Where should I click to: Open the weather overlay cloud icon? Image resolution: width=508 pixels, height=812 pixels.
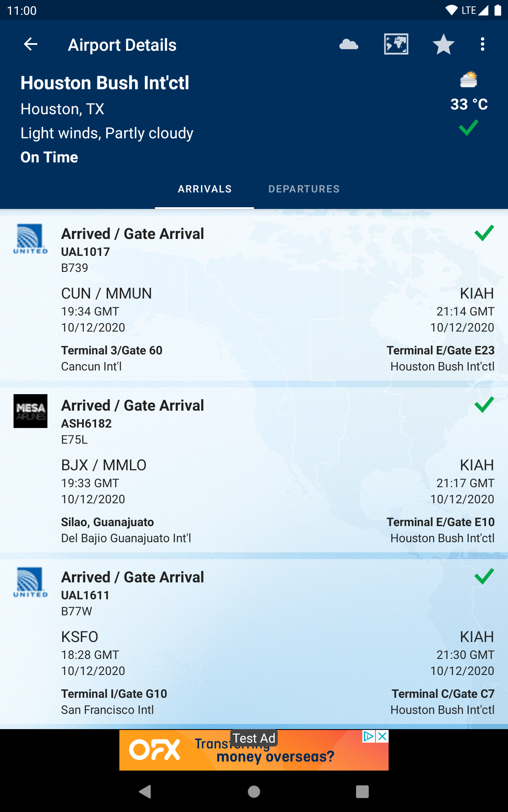(x=349, y=44)
